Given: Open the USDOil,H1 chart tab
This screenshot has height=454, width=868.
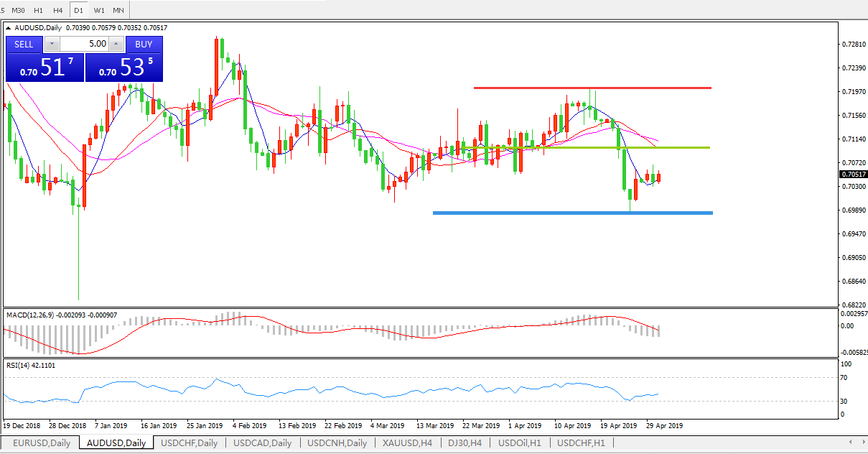Looking at the screenshot, I should 520,443.
